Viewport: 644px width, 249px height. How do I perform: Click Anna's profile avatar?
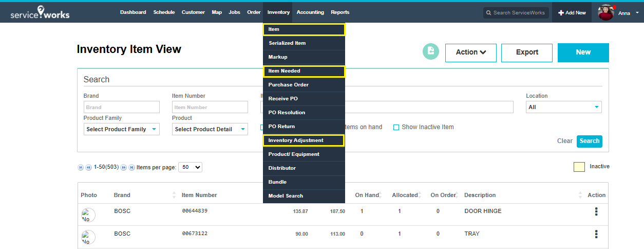pos(606,13)
